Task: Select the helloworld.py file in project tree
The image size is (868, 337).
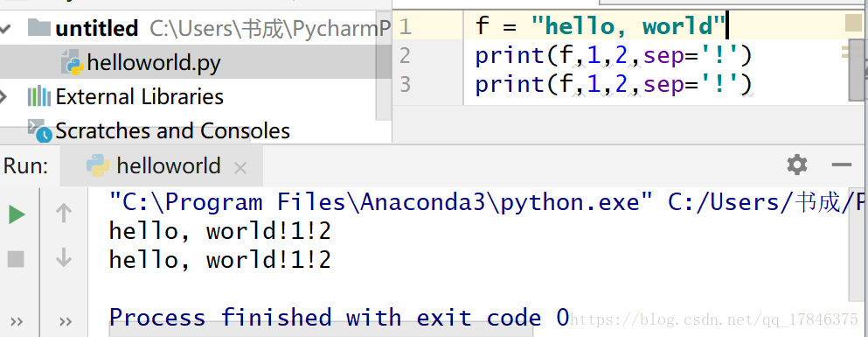Action: click(153, 62)
